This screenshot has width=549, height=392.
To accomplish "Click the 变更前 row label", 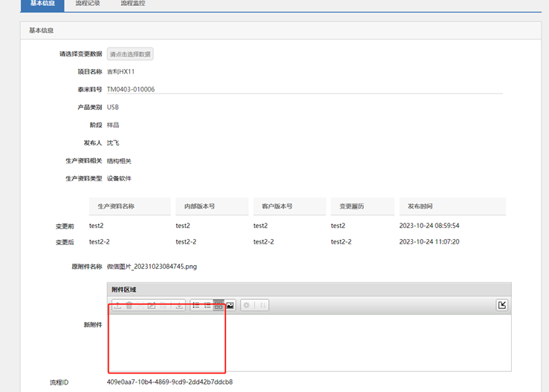I will pyautogui.click(x=65, y=226).
